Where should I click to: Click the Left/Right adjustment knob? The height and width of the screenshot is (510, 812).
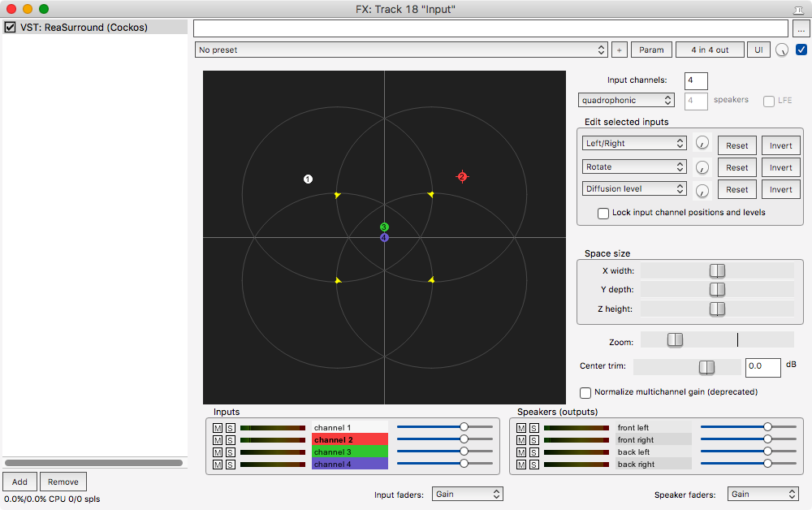coord(702,144)
